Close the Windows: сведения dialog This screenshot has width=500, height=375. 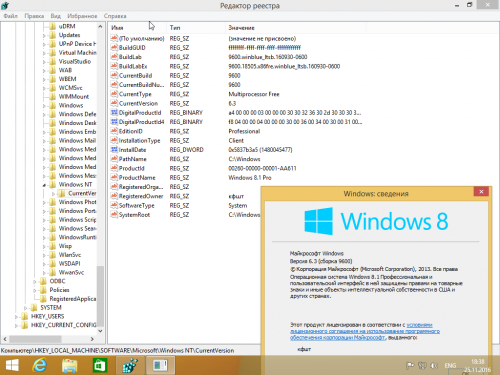click(481, 192)
